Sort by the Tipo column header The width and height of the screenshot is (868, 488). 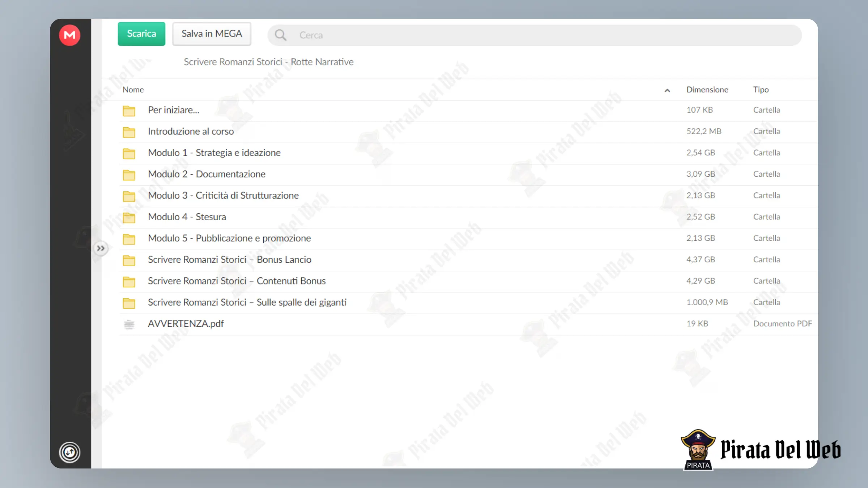coord(761,89)
